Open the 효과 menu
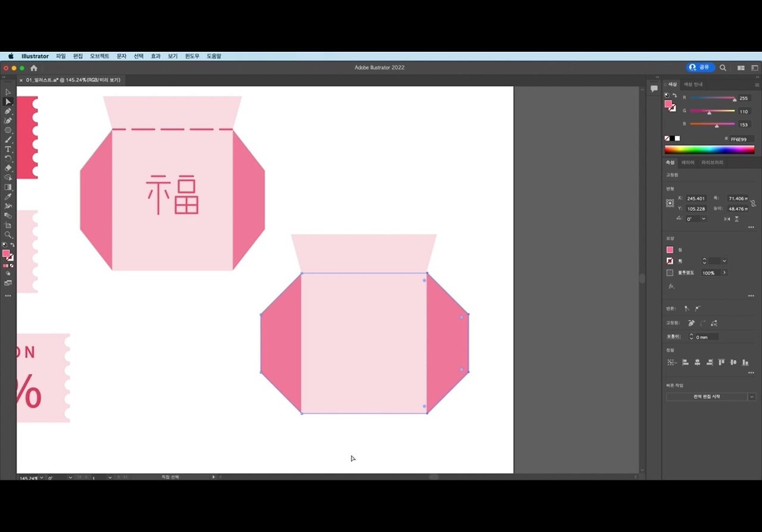The image size is (762, 532). (x=155, y=57)
